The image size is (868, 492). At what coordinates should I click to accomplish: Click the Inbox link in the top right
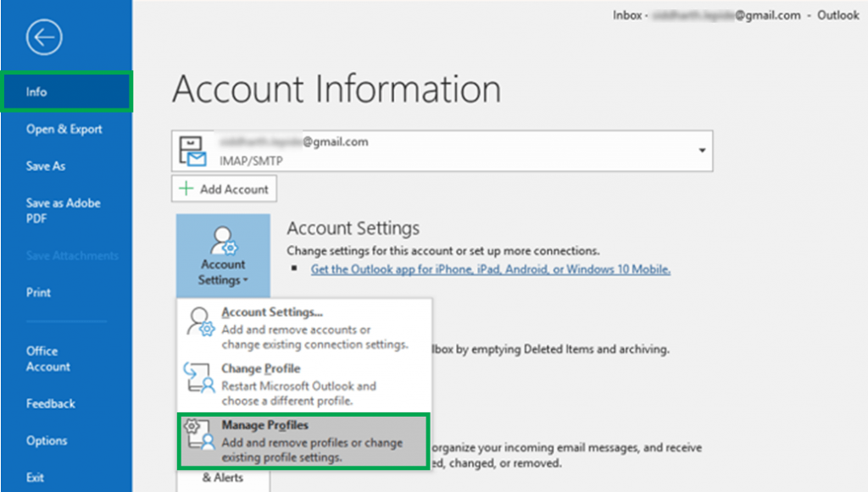tap(627, 14)
